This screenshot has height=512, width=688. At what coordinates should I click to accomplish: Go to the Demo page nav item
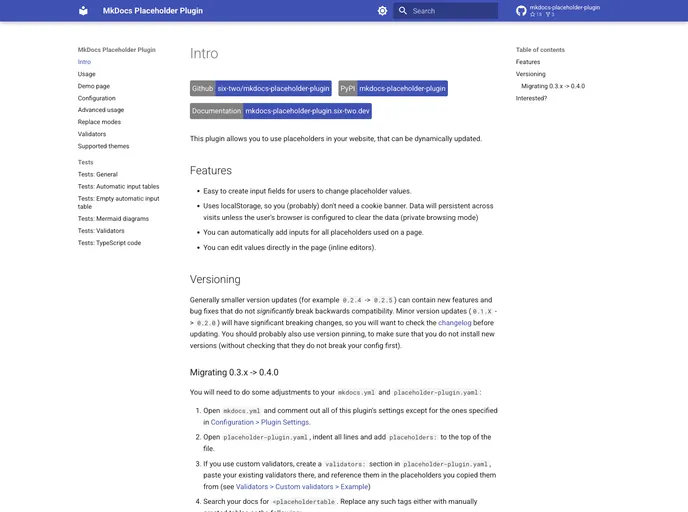(x=94, y=86)
